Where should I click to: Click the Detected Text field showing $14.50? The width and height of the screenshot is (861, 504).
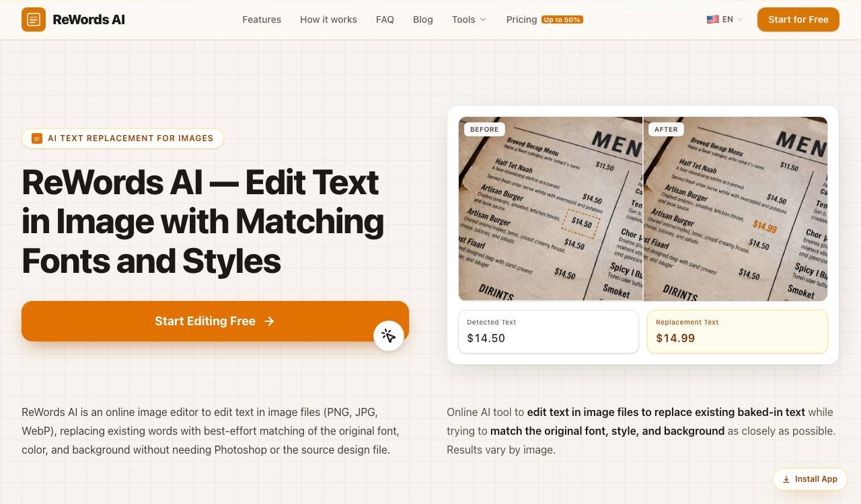pyautogui.click(x=548, y=331)
